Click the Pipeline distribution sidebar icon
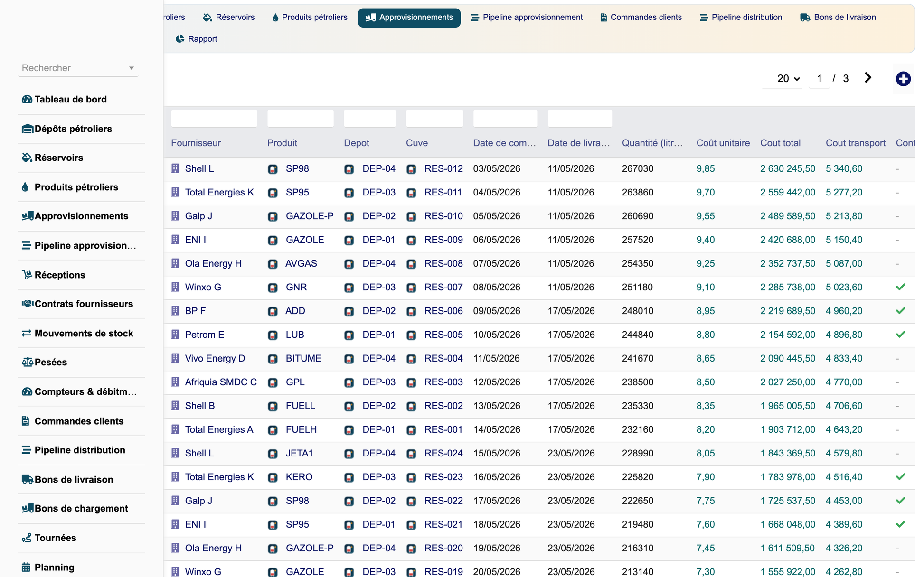The image size is (924, 577). click(x=26, y=450)
